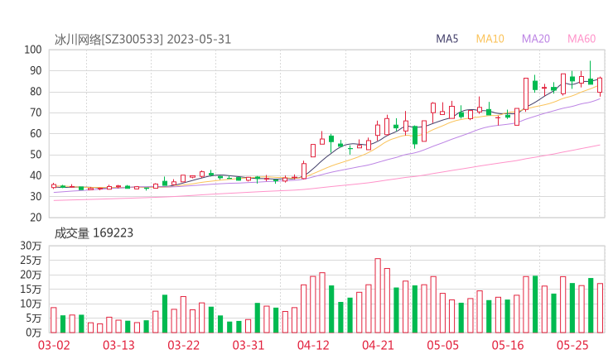Click the 03-02 date axis label
613x364 pixels.
coord(54,345)
